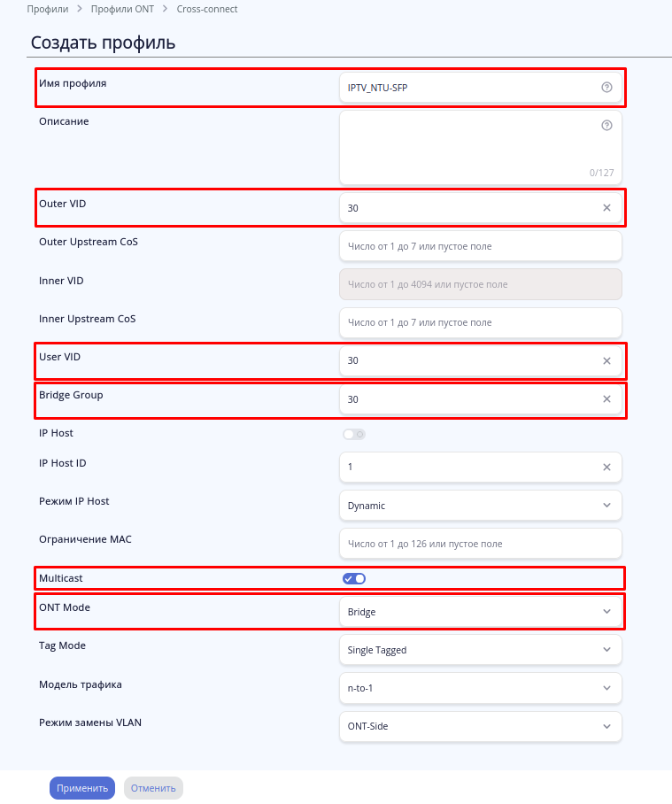Clear the User VID field
The image size is (672, 804).
(x=606, y=361)
